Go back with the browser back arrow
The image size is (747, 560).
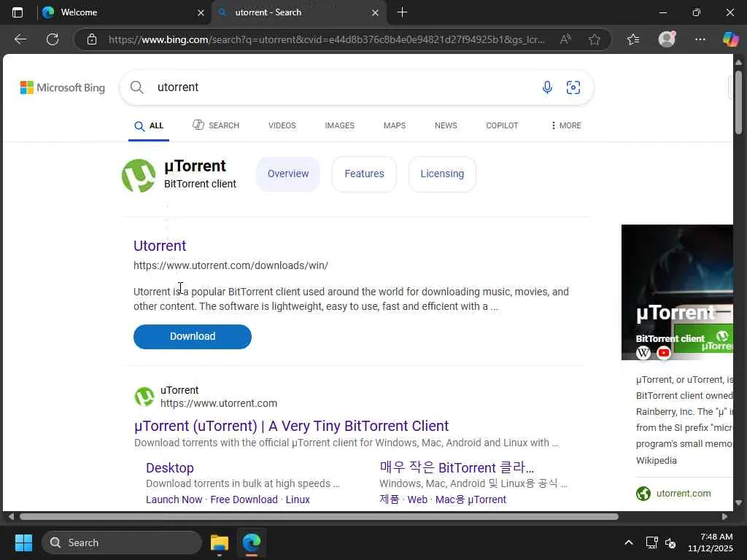pyautogui.click(x=20, y=39)
